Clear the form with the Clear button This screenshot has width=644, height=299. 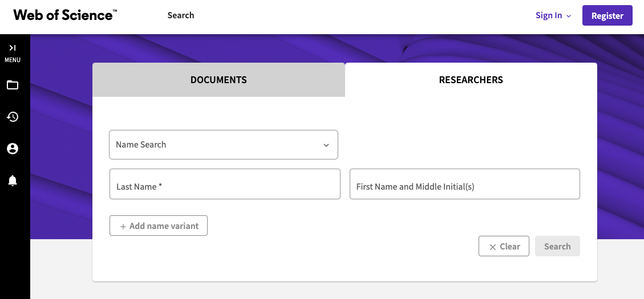504,246
